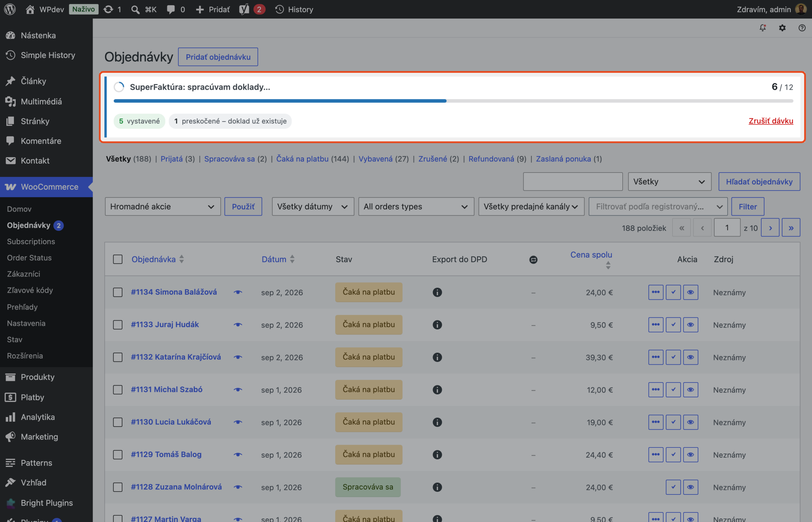This screenshot has width=812, height=522.
Task: Go to next page of orders
Action: point(770,228)
